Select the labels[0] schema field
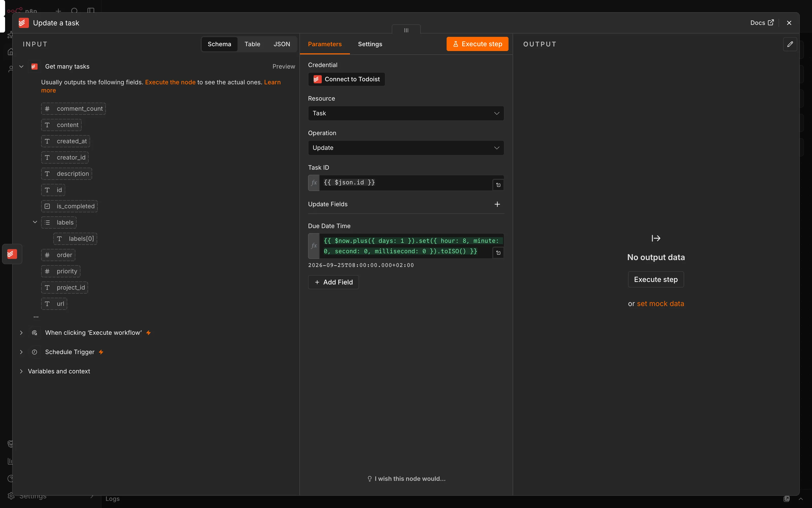 [75, 239]
